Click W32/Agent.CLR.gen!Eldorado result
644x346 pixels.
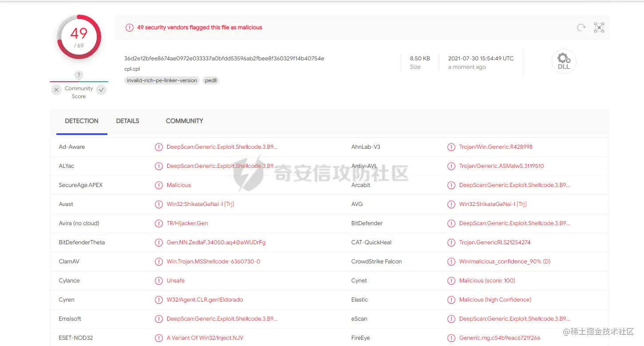(205, 300)
